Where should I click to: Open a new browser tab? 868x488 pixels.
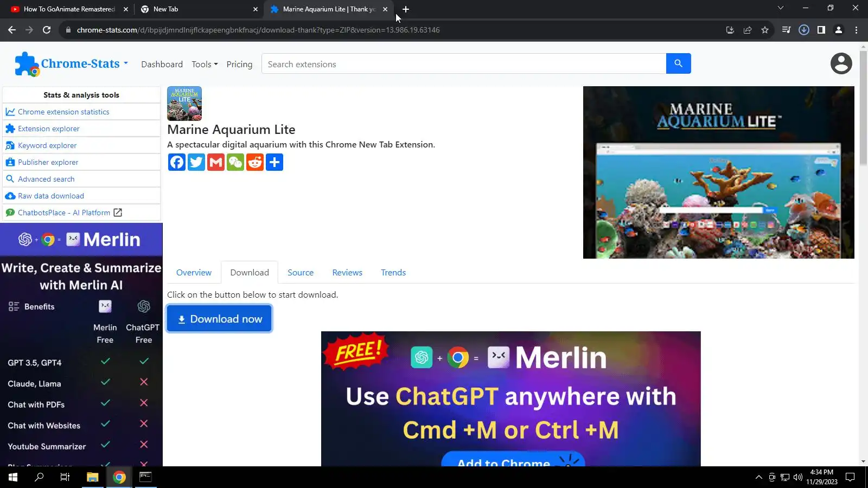pos(406,9)
